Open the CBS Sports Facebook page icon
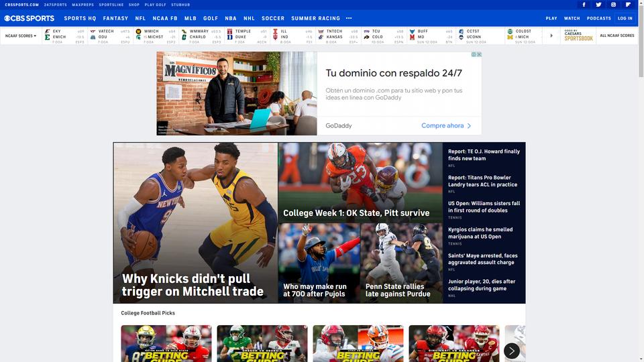 (584, 5)
